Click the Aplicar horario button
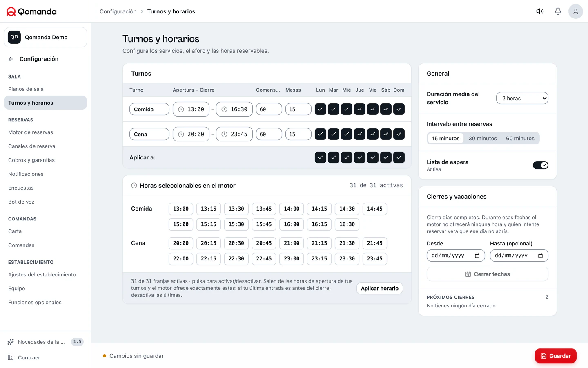Viewport: 588px width, 368px height. pyautogui.click(x=380, y=288)
